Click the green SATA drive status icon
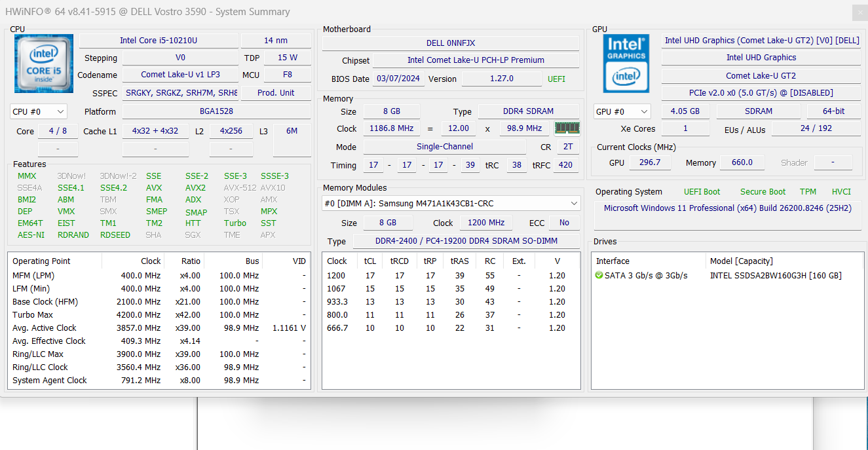This screenshot has height=450, width=868. point(599,275)
